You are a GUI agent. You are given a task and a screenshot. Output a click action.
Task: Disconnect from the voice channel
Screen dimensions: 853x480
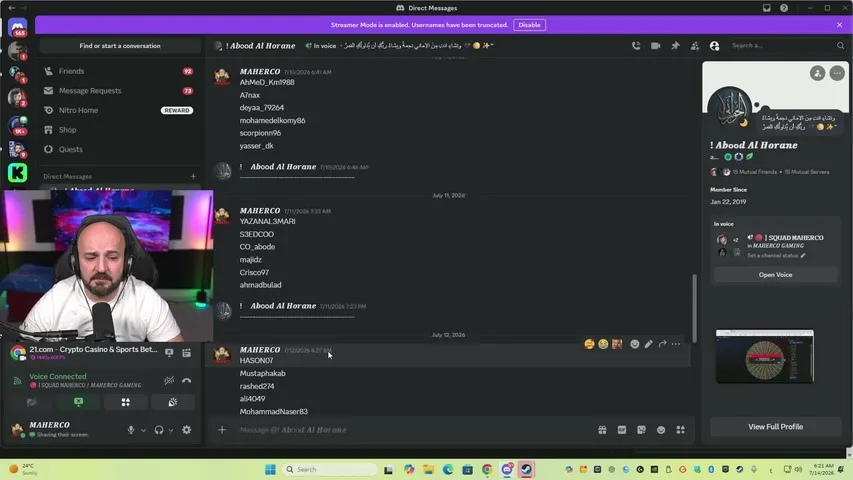click(187, 380)
